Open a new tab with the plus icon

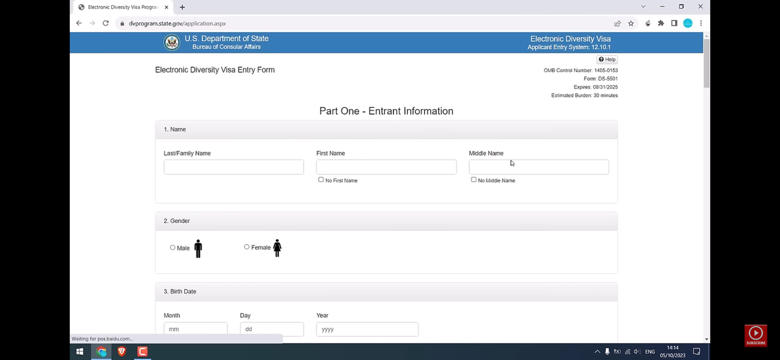point(182,7)
